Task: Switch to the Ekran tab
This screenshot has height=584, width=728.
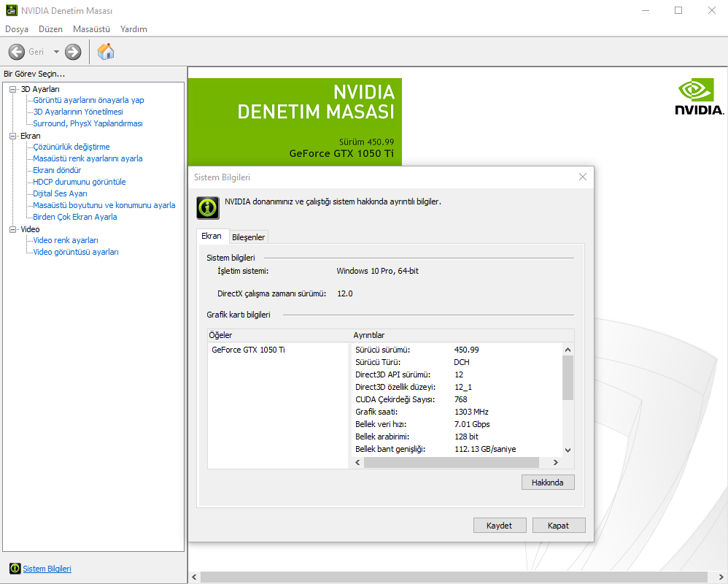Action: 212,236
